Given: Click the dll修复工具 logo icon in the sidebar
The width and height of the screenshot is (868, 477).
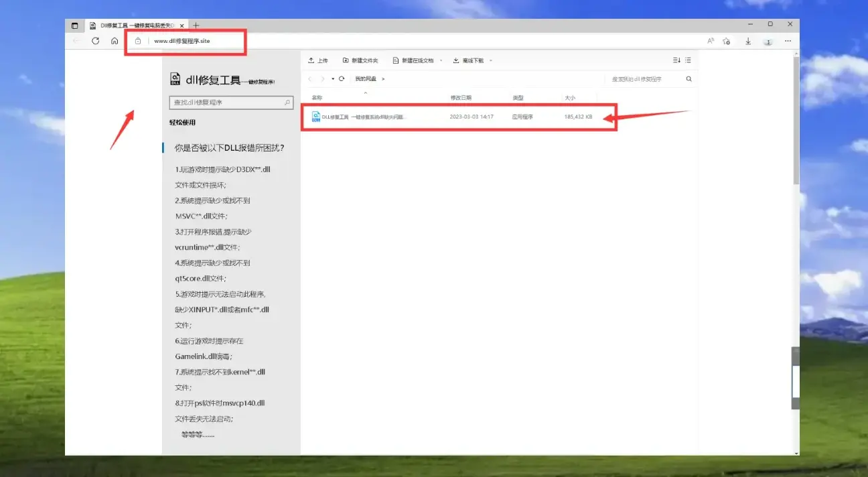Looking at the screenshot, I should tap(174, 77).
